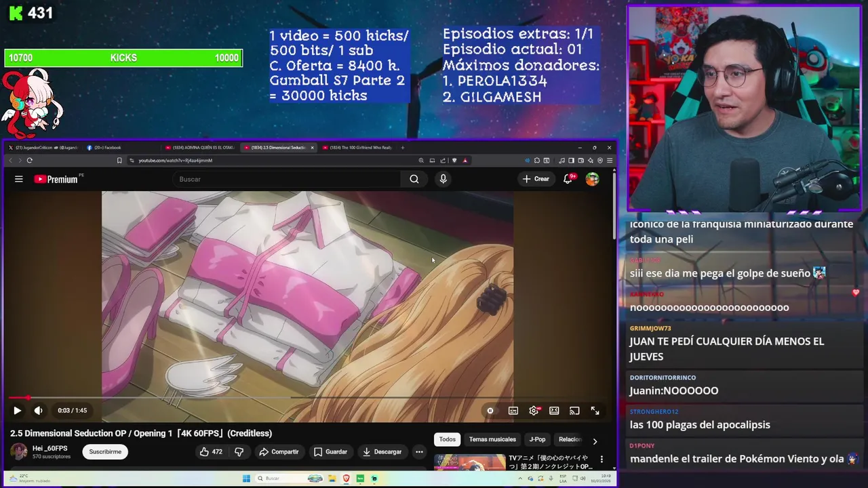The width and height of the screenshot is (868, 488).
Task: Switch to the JugandorCriticon X tab
Action: [43, 147]
